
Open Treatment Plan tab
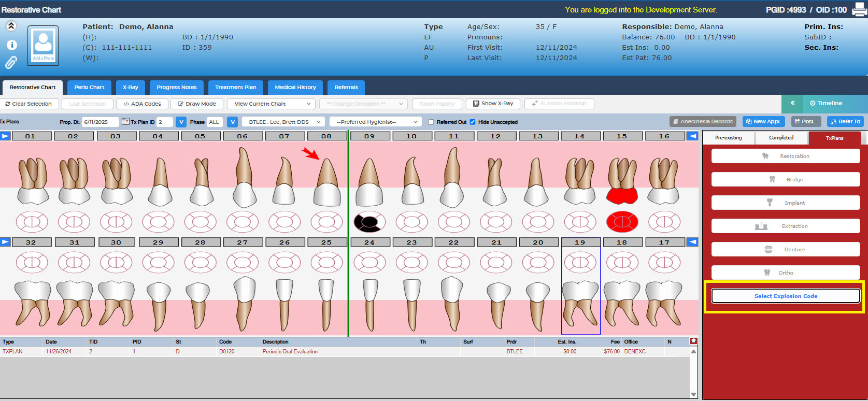[x=236, y=87]
